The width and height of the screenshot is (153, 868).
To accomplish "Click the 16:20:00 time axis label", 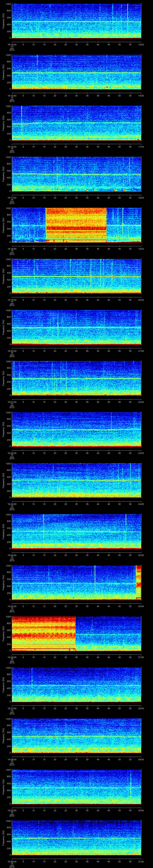I will [x=12, y=351].
